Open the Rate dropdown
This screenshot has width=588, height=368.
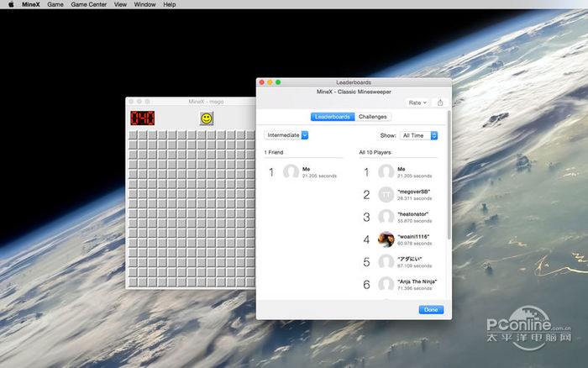[417, 103]
